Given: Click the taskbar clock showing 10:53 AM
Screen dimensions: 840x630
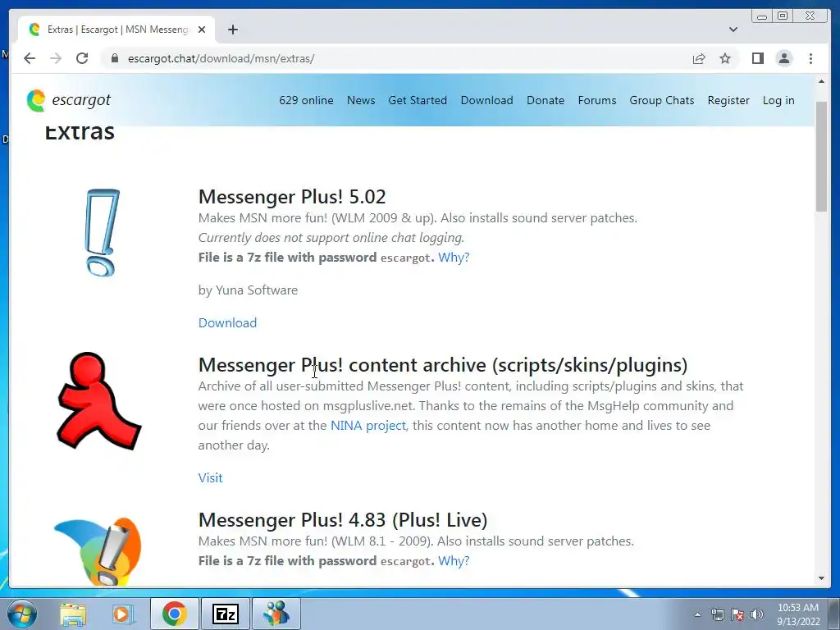Looking at the screenshot, I should pyautogui.click(x=798, y=614).
